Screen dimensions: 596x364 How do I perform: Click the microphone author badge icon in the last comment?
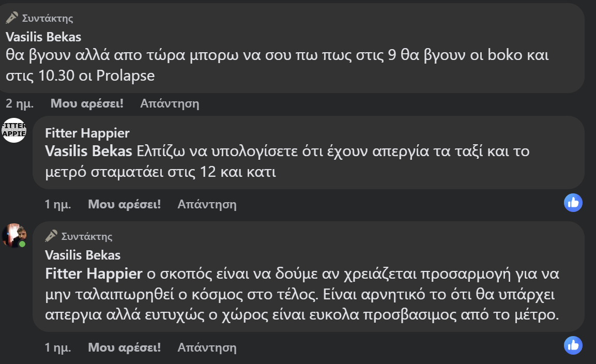pos(51,236)
